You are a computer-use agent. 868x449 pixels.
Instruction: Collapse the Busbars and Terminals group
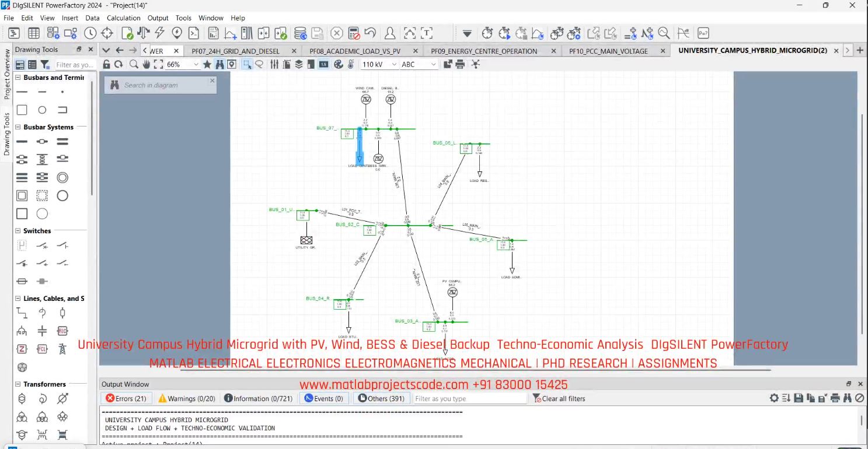[x=18, y=78]
